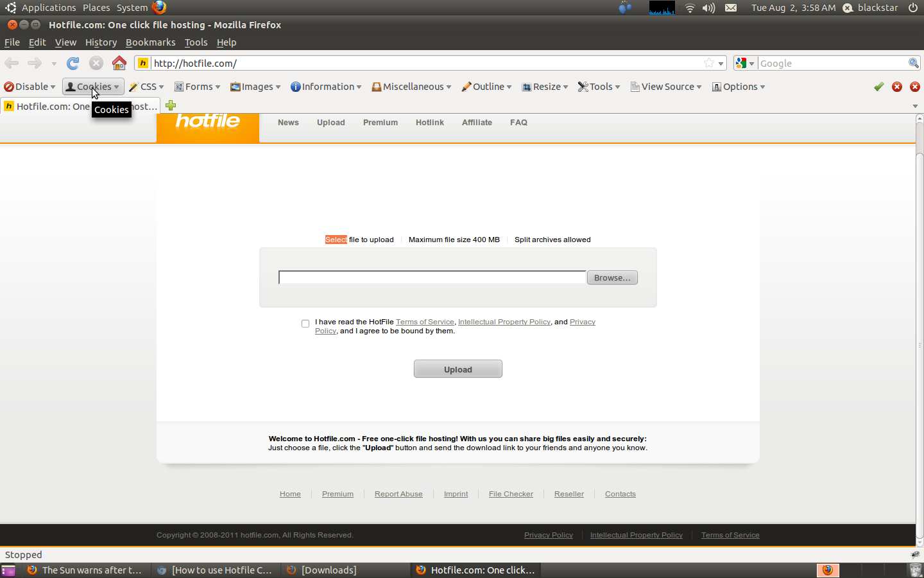Open the trash icon in bottom panel

916,570
